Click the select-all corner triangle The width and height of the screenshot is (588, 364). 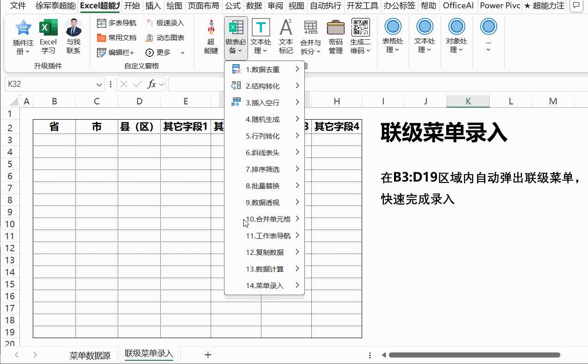pos(13,102)
